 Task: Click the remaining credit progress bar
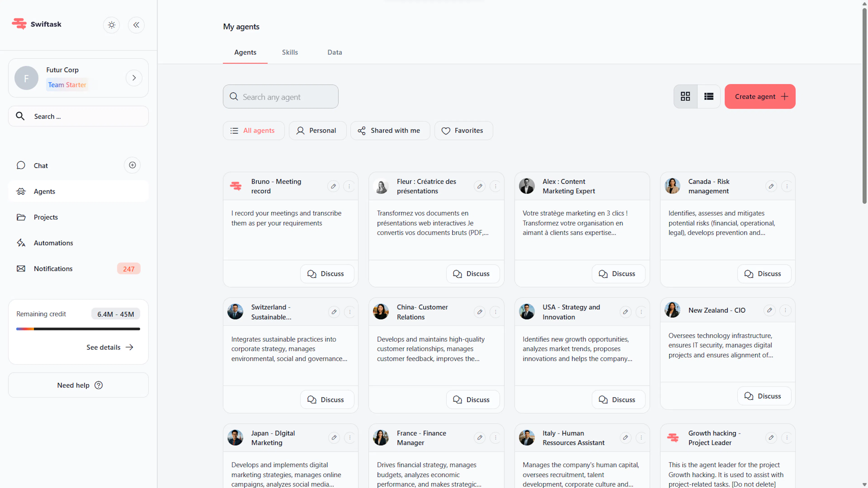click(x=78, y=329)
